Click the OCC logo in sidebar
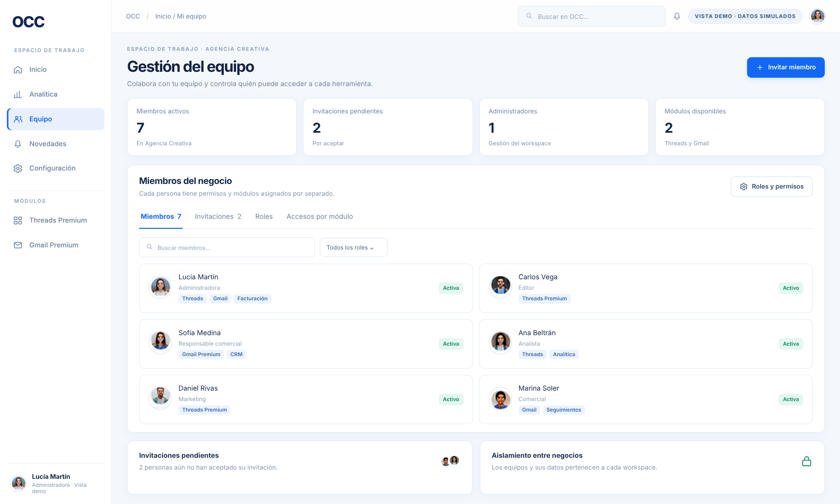 (29, 22)
